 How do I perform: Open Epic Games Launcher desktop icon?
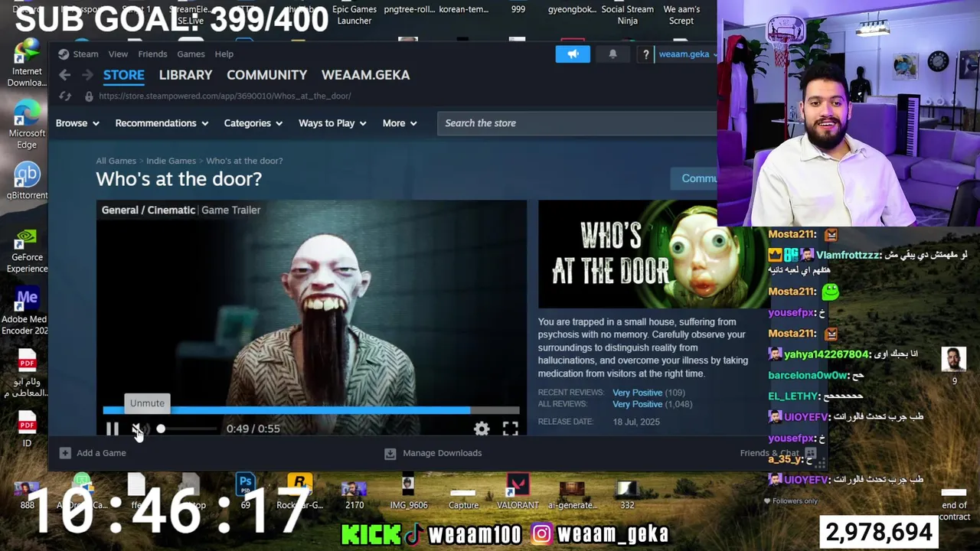[354, 15]
